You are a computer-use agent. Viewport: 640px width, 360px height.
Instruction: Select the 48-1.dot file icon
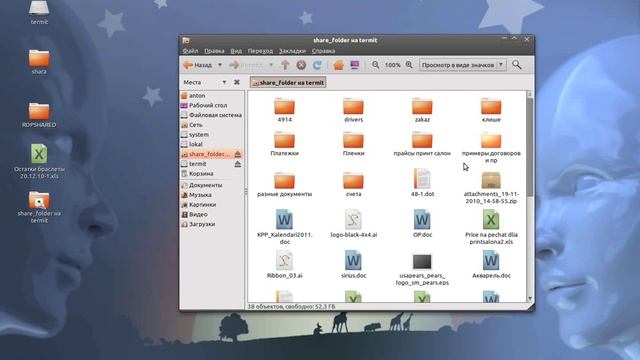422,179
